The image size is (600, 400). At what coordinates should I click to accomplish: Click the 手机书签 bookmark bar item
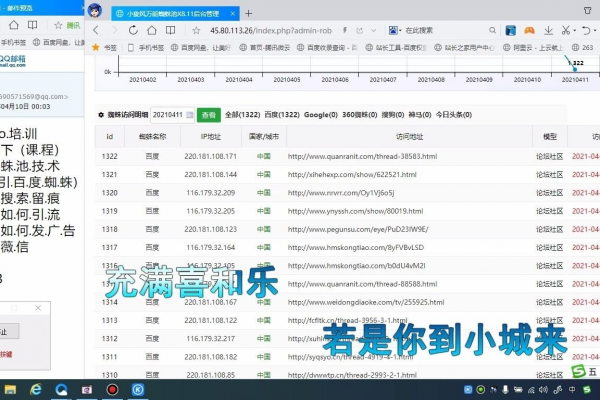150,47
